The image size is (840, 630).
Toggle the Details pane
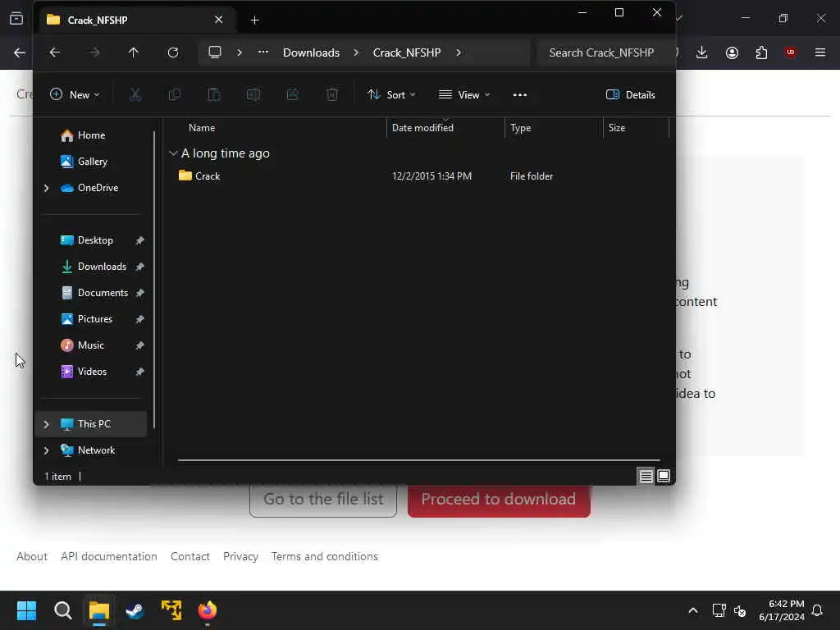[x=631, y=95]
